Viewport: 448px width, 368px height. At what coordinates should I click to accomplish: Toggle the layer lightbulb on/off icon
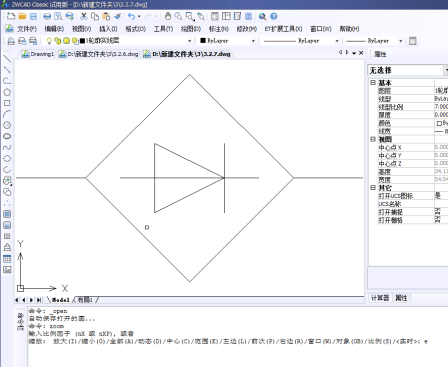49,41
